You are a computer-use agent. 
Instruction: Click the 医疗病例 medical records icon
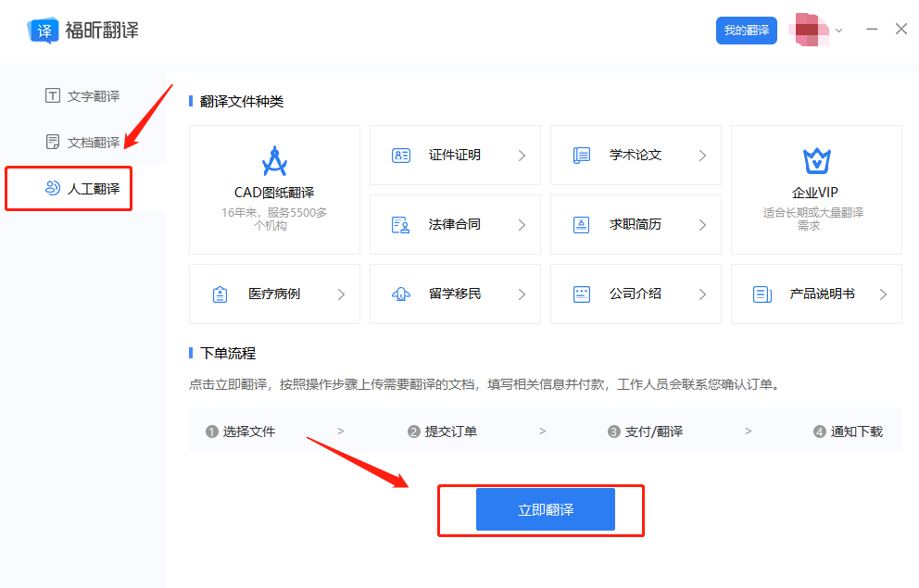click(x=220, y=294)
